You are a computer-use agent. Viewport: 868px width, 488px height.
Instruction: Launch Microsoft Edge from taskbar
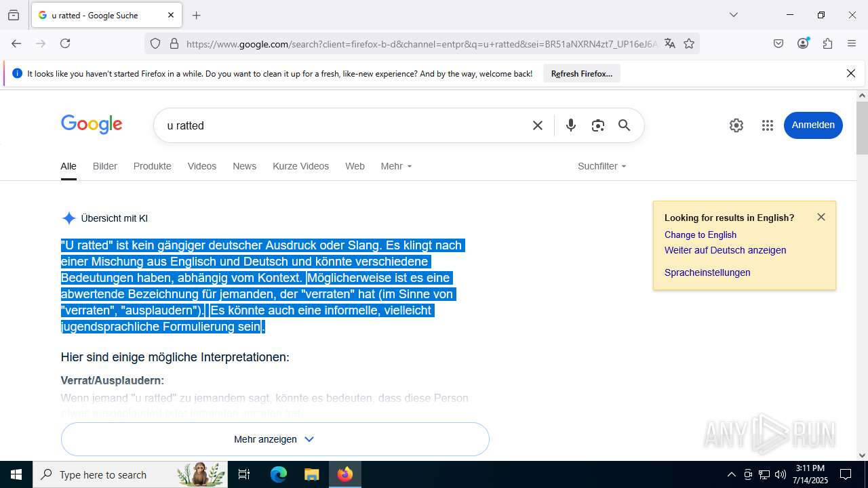click(279, 474)
